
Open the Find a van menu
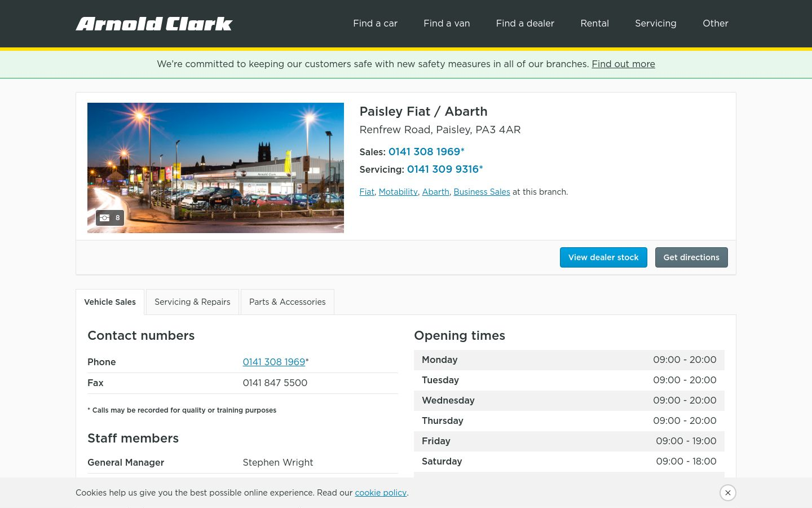tap(447, 23)
